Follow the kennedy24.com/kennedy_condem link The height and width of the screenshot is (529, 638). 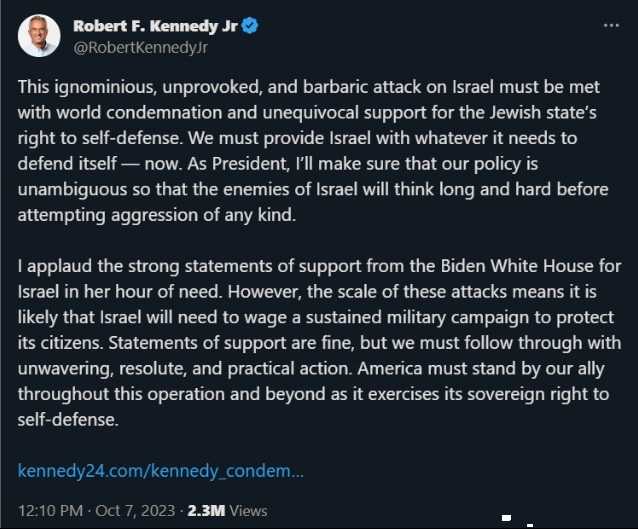pos(161,471)
